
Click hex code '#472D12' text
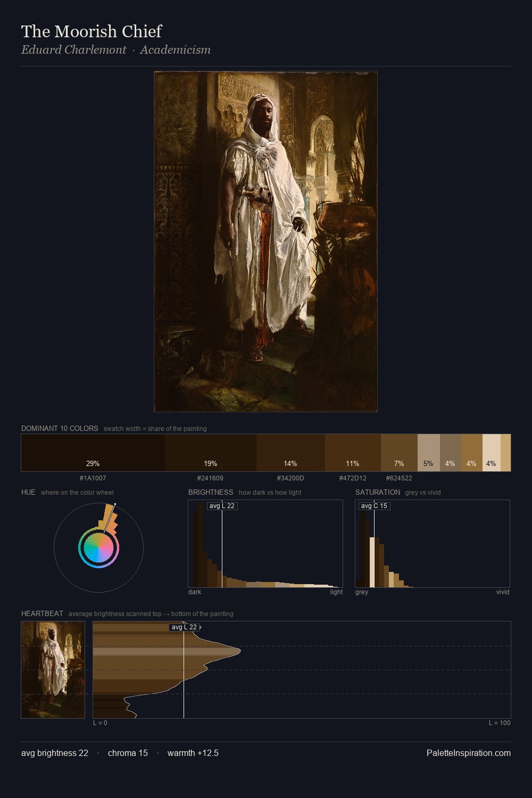click(x=353, y=478)
